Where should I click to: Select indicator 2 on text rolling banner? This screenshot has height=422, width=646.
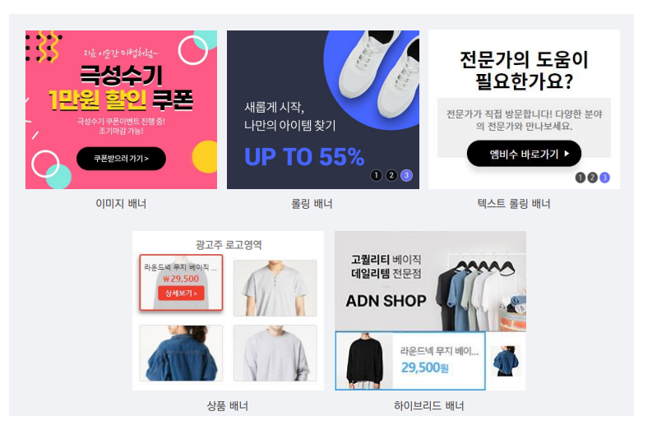(592, 178)
